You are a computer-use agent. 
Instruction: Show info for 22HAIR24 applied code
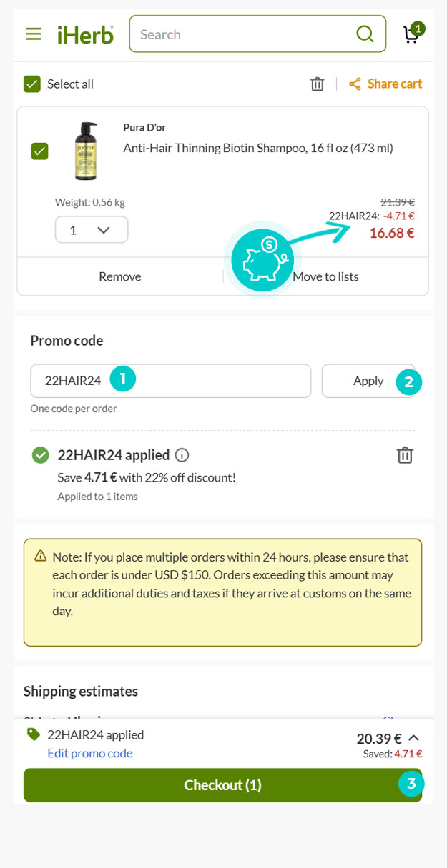182,455
